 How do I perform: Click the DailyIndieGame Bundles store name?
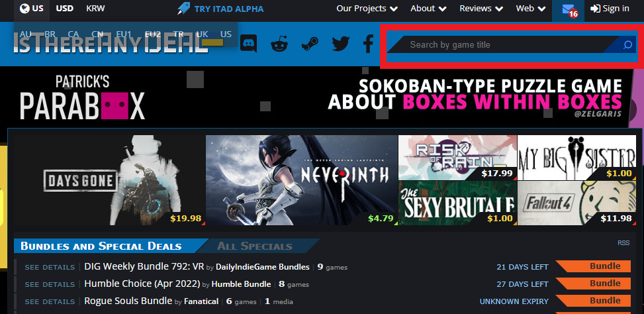pyautogui.click(x=263, y=267)
